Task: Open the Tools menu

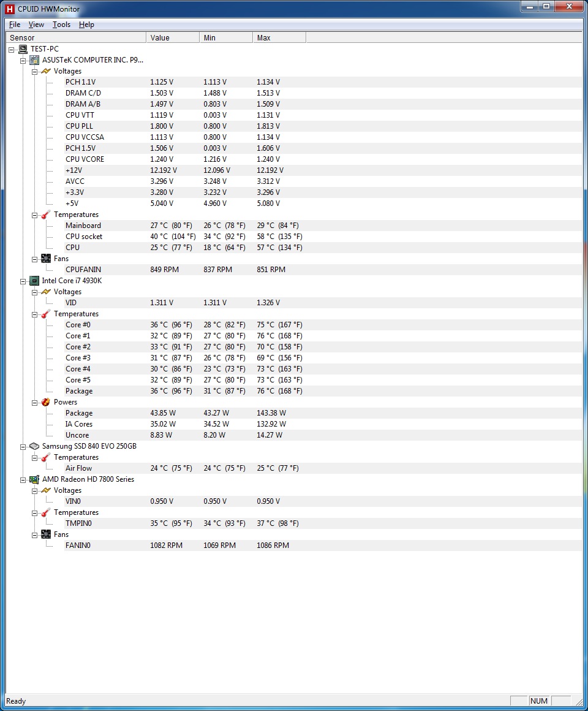Action: (61, 25)
